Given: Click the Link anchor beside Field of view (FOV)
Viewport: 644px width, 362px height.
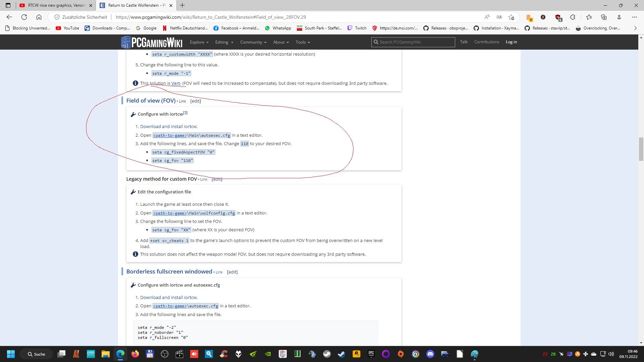Looking at the screenshot, I should [x=182, y=101].
